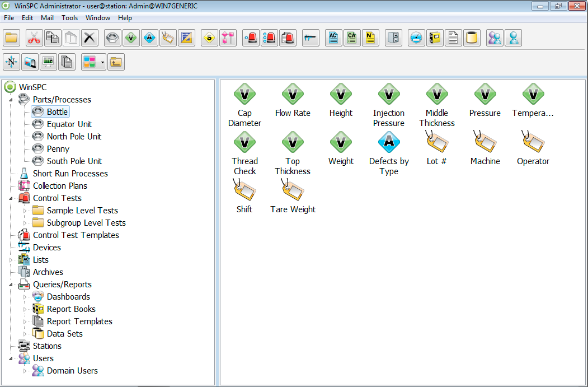Image resolution: width=588 pixels, height=387 pixels.
Task: Open the Mail menu
Action: [x=47, y=18]
